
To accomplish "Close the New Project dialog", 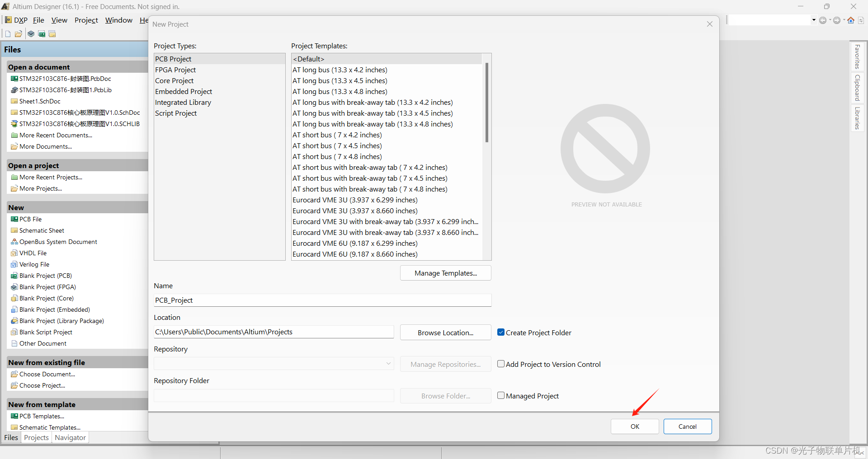I will pos(710,24).
